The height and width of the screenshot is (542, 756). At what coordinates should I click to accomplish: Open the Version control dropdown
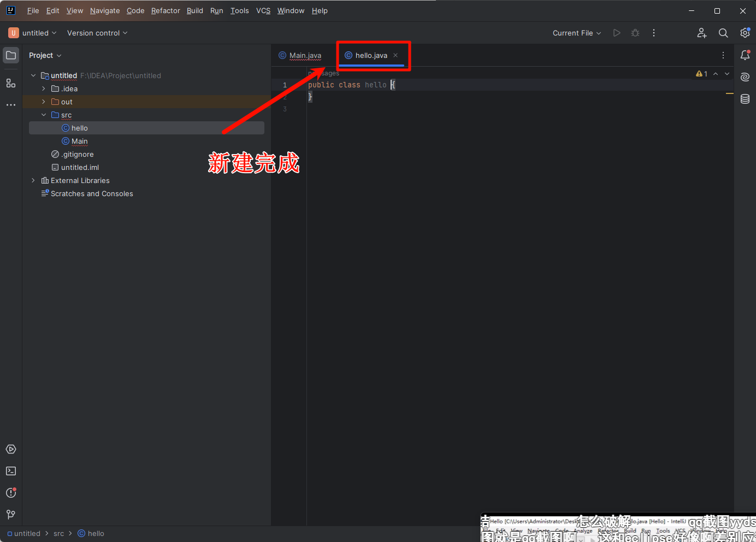[x=97, y=33]
